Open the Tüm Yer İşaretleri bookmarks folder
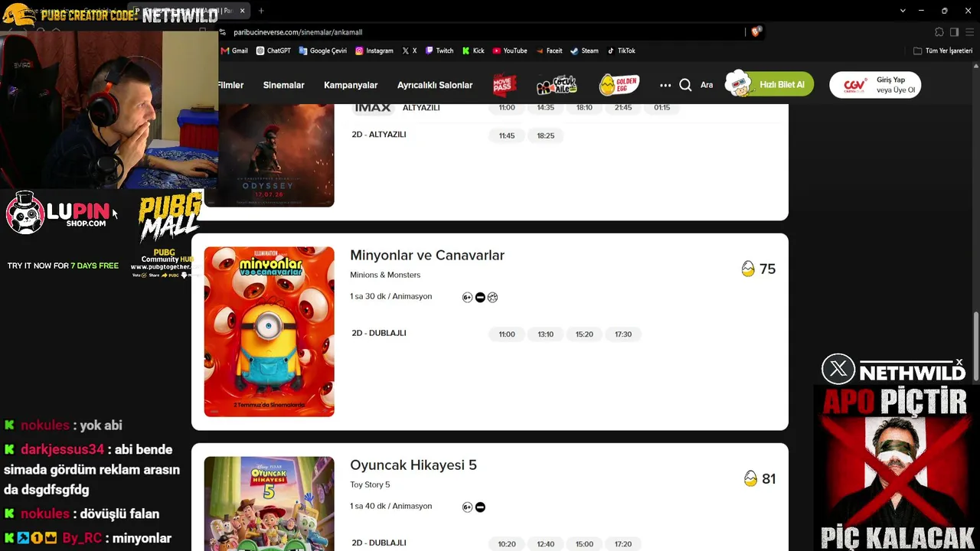The width and height of the screenshot is (980, 551). coord(942,51)
